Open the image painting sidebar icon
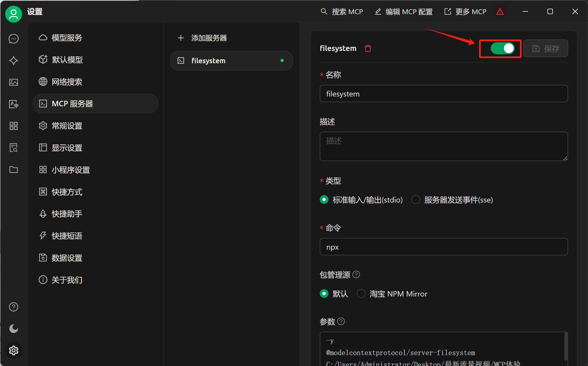 tap(14, 82)
